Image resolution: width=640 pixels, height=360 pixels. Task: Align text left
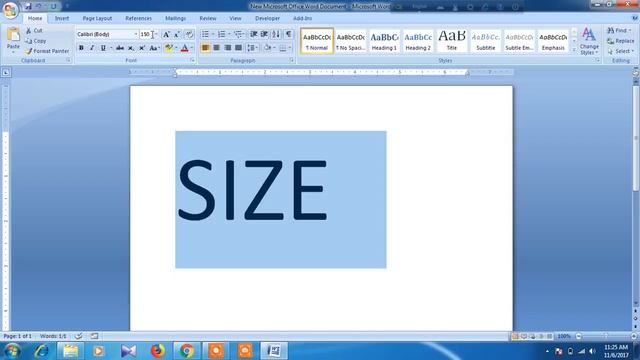pyautogui.click(x=205, y=48)
